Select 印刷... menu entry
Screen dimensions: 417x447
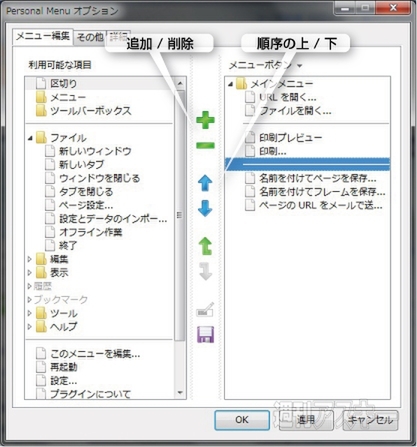pyautogui.click(x=273, y=151)
